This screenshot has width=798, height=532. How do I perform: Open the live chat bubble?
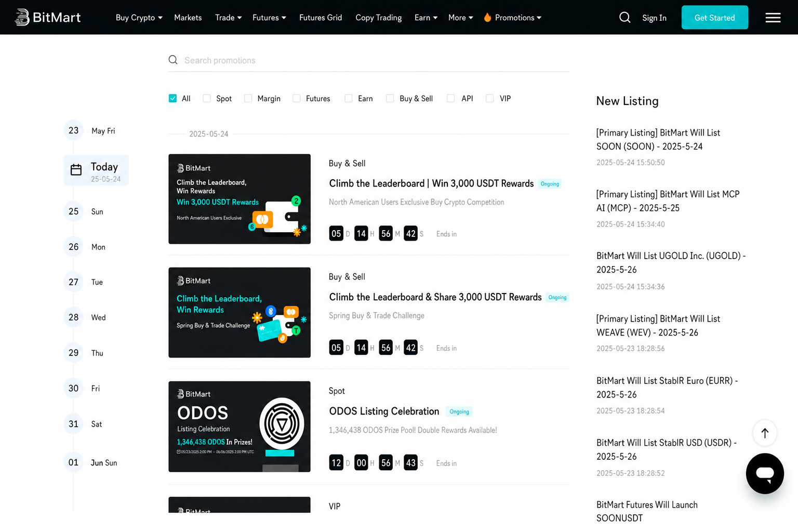(x=765, y=473)
